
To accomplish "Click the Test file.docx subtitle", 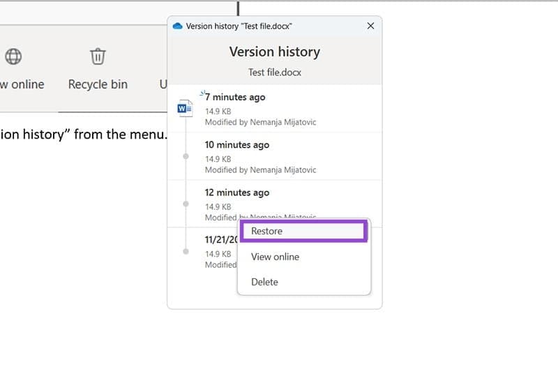I will (275, 73).
